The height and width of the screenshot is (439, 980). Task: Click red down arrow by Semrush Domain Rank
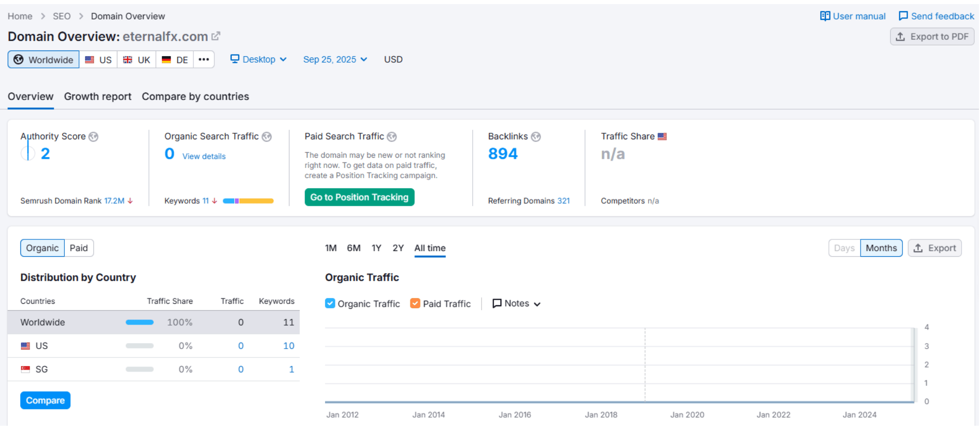click(130, 201)
